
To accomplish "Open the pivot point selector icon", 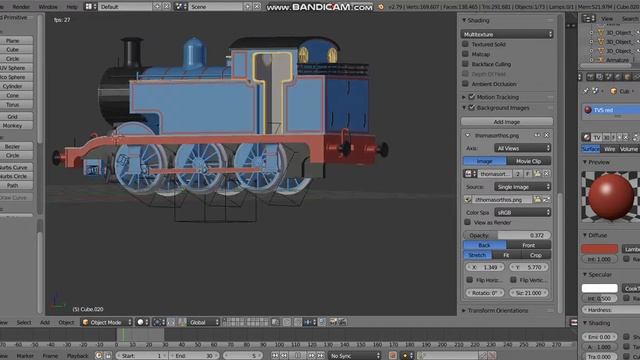I will click(x=158, y=322).
